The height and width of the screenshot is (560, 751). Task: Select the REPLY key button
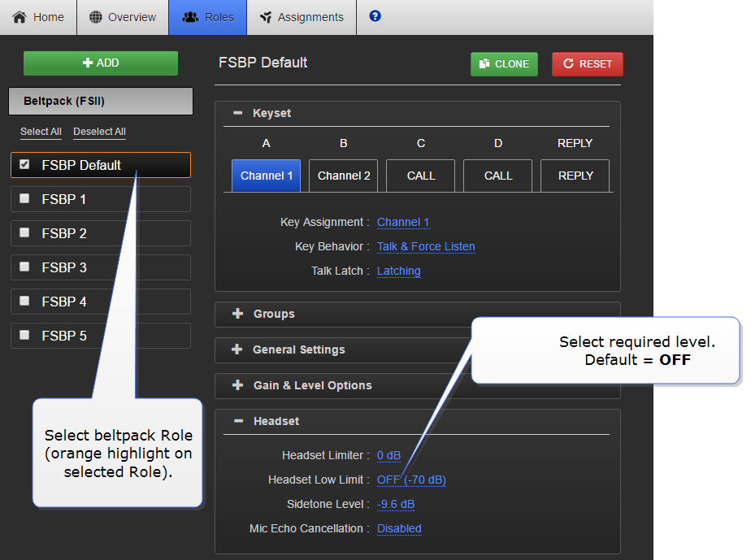click(575, 176)
